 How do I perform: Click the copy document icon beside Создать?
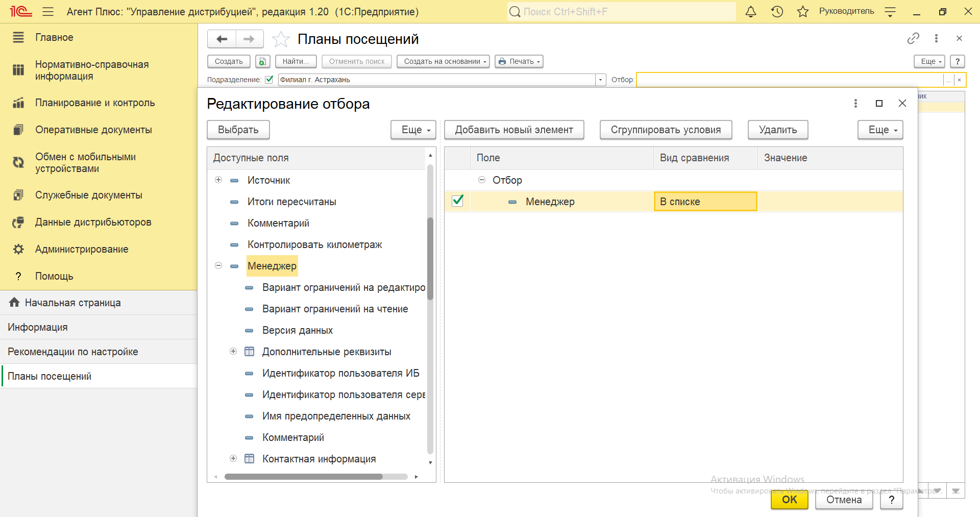click(x=262, y=61)
